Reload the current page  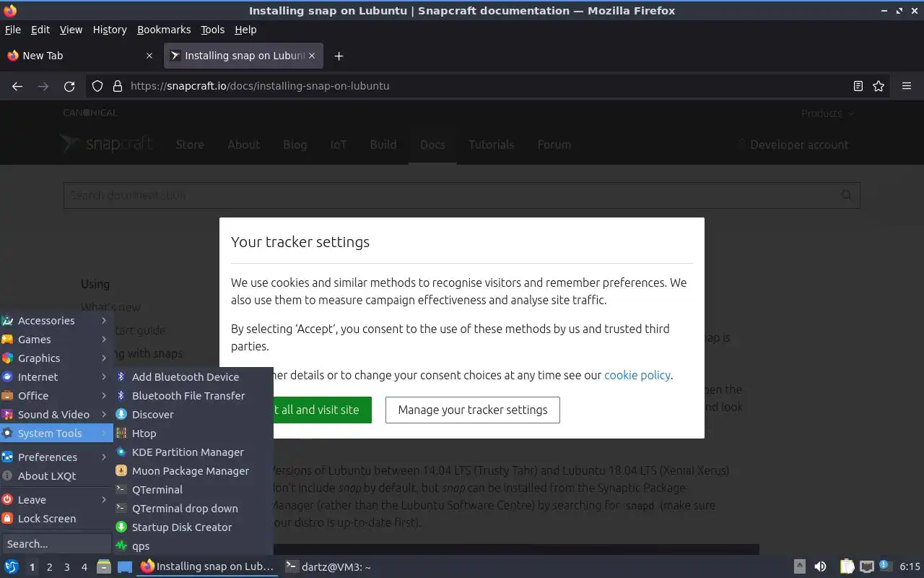coord(69,86)
